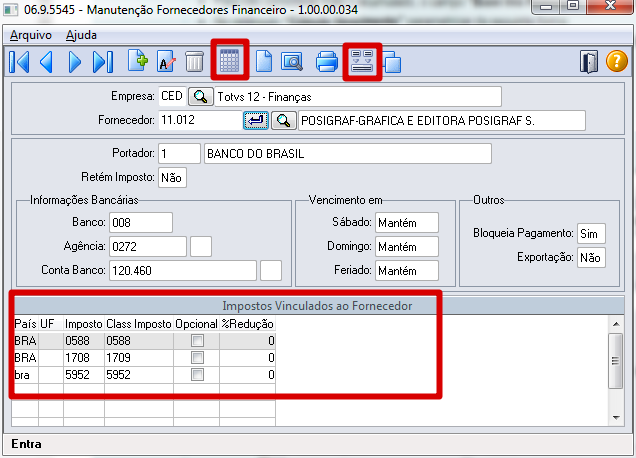The width and height of the screenshot is (636, 458).
Task: Click the Empresa code field
Action: pos(172,97)
